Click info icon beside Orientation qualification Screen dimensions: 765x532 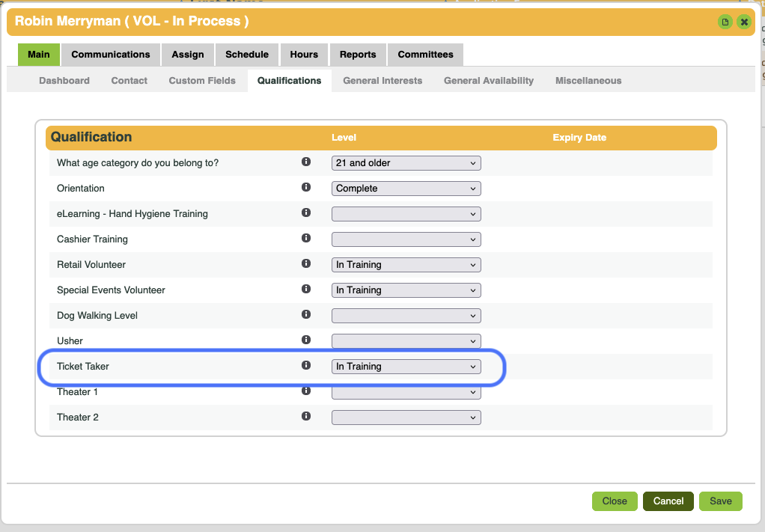coord(305,187)
